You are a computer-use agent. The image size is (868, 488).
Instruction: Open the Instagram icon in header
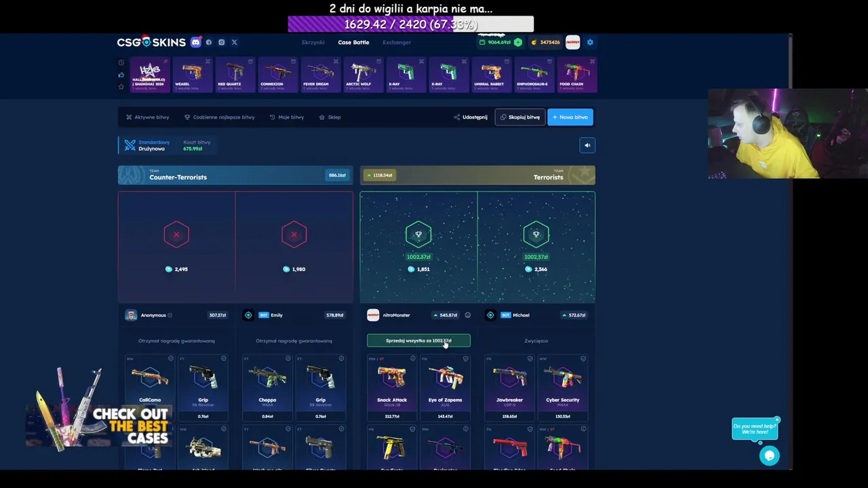(x=221, y=42)
